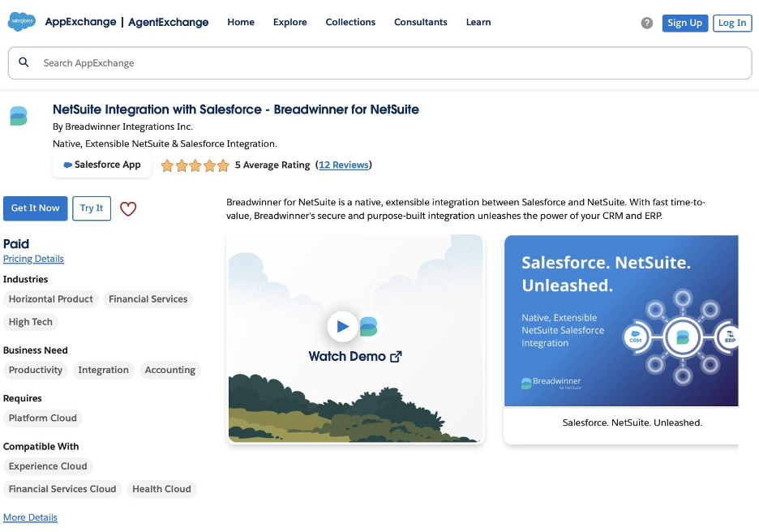
Task: Open the help question mark icon
Action: pos(646,23)
